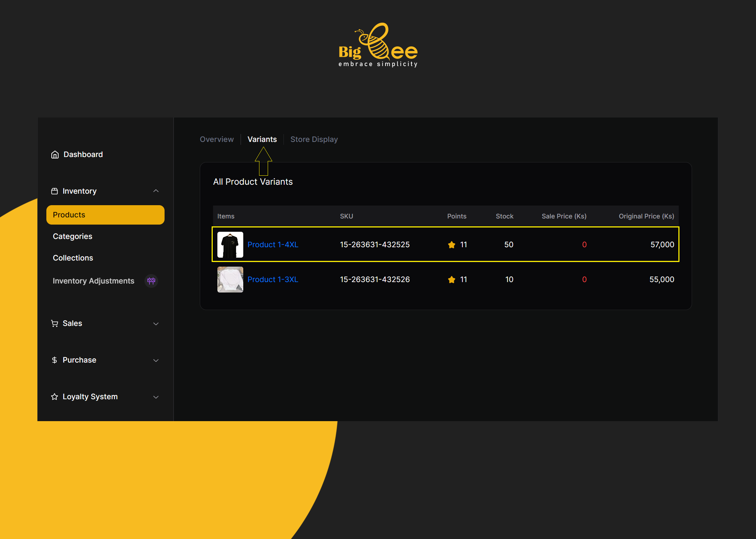
Task: Click the Dashboard home icon
Action: coord(55,155)
